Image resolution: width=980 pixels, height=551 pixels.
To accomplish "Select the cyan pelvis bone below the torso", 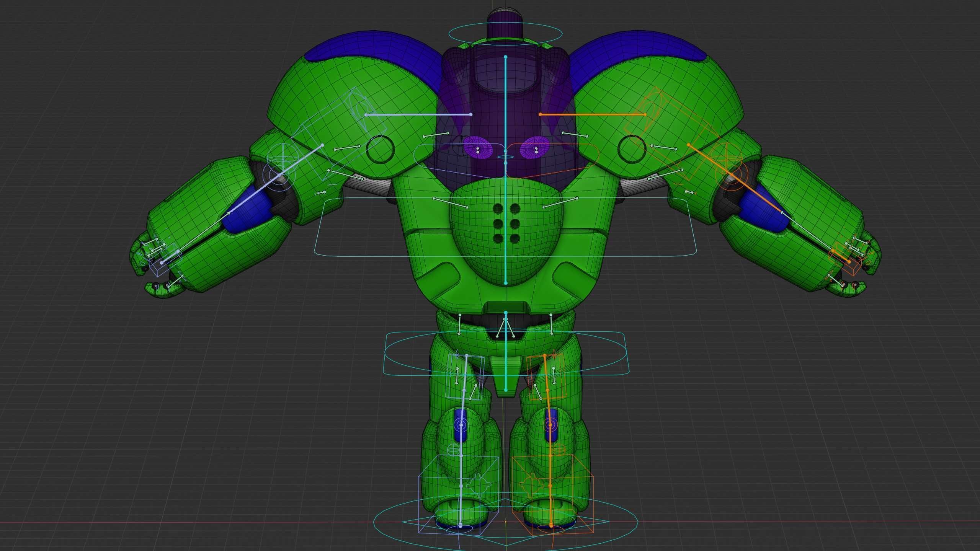I will [506, 351].
